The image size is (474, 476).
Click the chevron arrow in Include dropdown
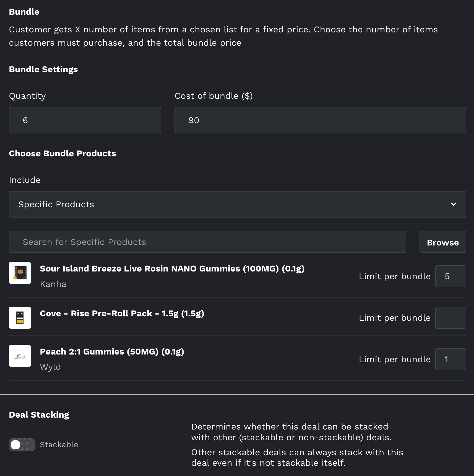453,204
